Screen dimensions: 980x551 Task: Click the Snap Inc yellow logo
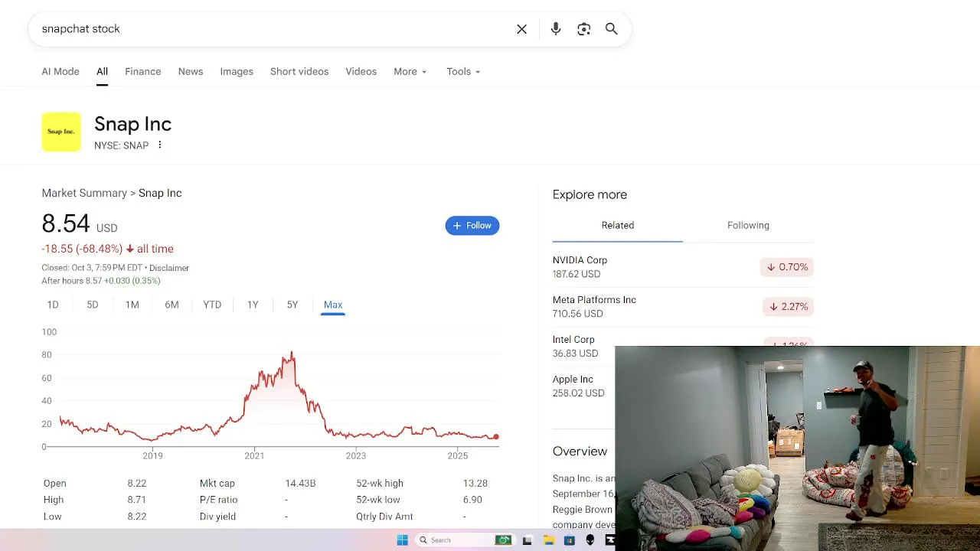(x=61, y=132)
